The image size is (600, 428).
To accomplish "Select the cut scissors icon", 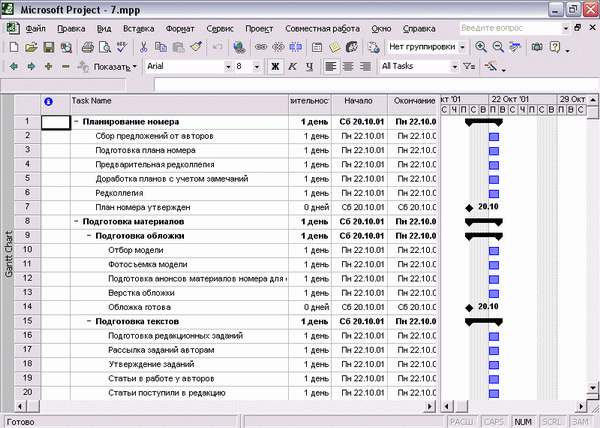I will (x=143, y=47).
